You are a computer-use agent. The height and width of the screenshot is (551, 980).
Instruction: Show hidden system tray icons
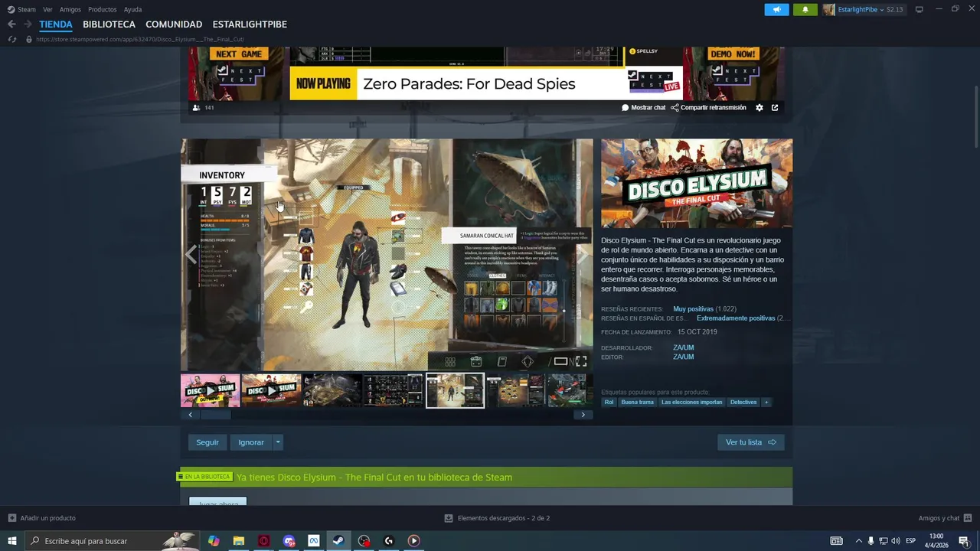(858, 541)
